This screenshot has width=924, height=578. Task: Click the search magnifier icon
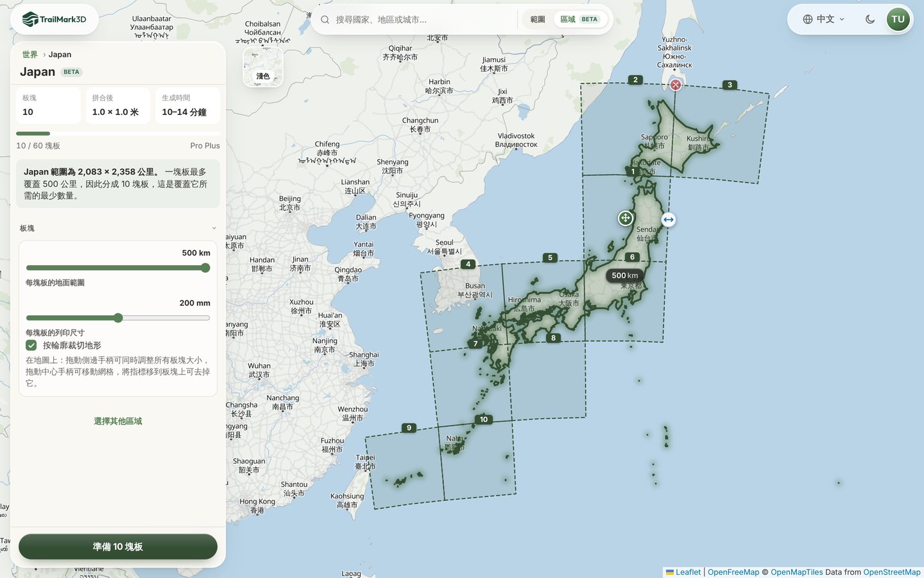tap(325, 19)
